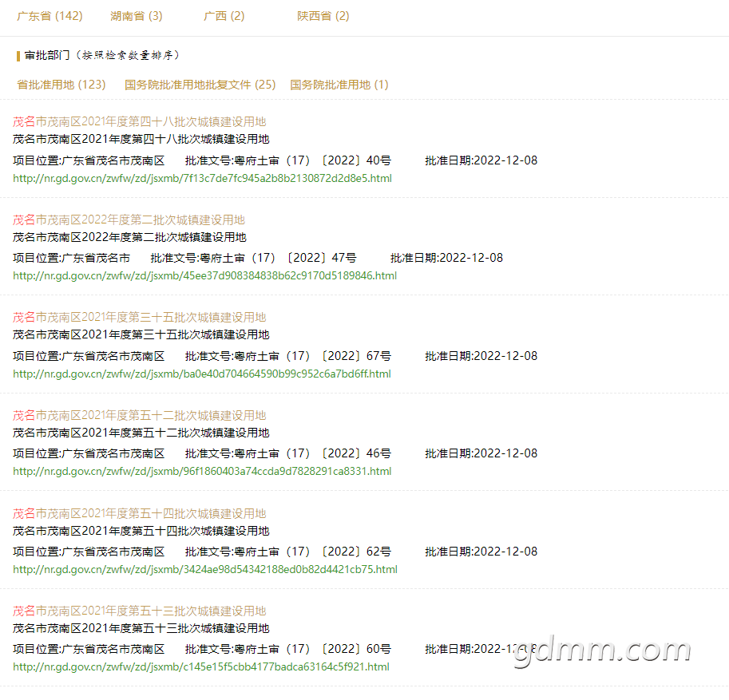Click 项目位置:广东省茂名市茂南区 in the 67号 entry

coord(89,356)
